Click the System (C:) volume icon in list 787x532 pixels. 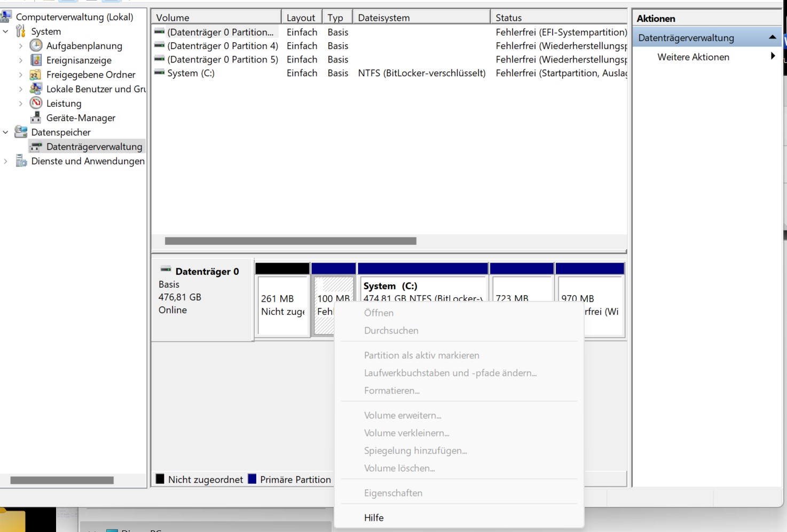click(x=159, y=73)
